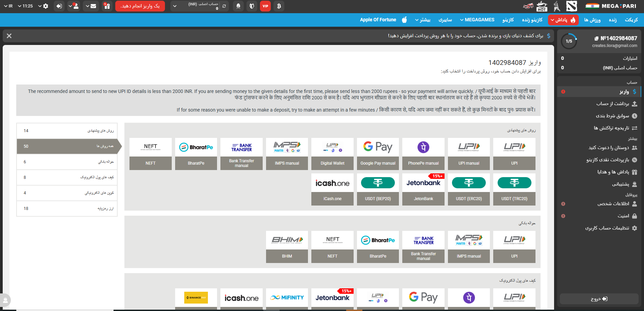The width and height of the screenshot is (644, 311).
Task: Select the cryptocurrency category with 18 methods
Action: click(67, 209)
